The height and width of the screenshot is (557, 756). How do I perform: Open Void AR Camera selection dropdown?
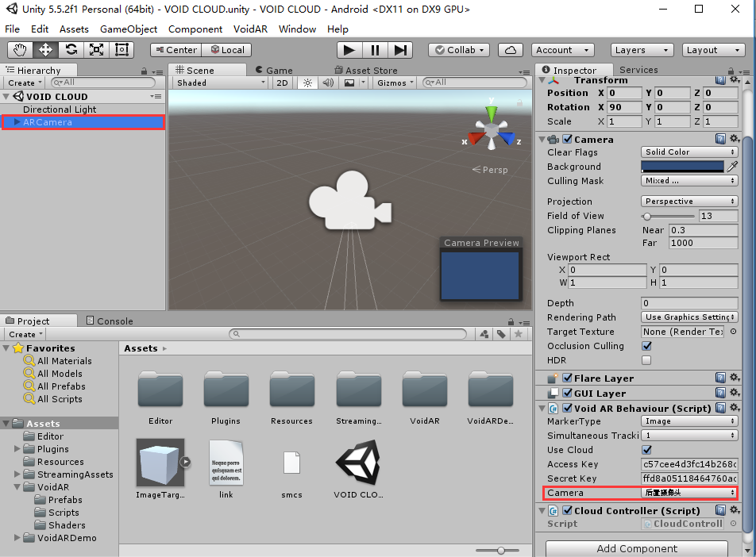click(689, 493)
